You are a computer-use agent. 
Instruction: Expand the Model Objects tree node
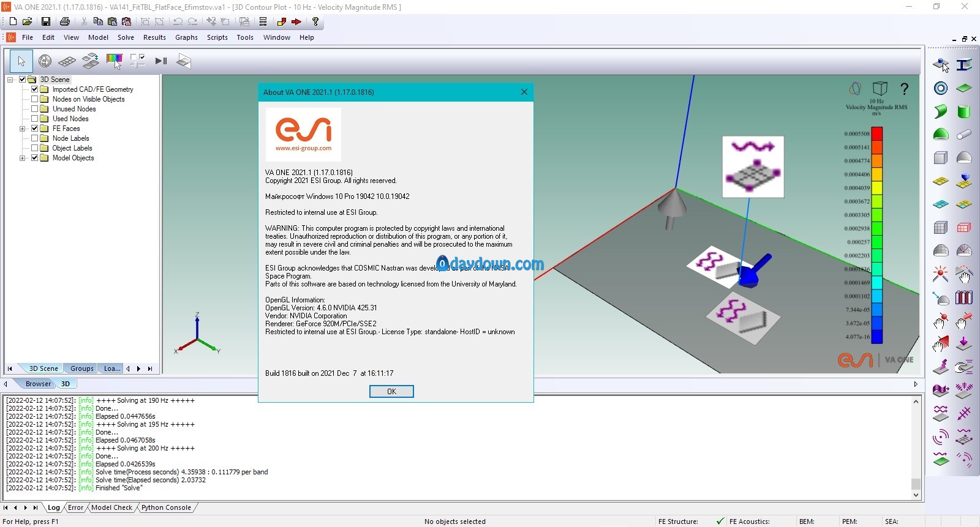[x=23, y=158]
